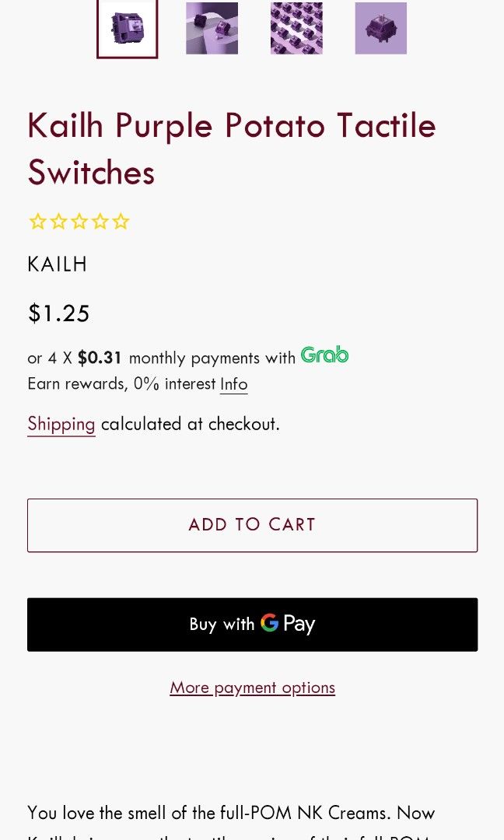Click the enlarged main product image thumbnail
The width and height of the screenshot is (504, 840).
click(x=127, y=28)
